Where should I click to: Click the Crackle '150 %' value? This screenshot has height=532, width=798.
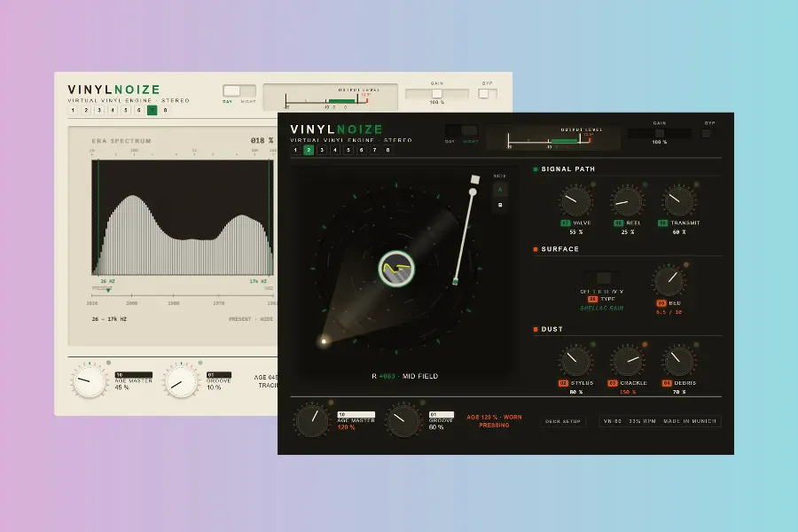point(628,392)
